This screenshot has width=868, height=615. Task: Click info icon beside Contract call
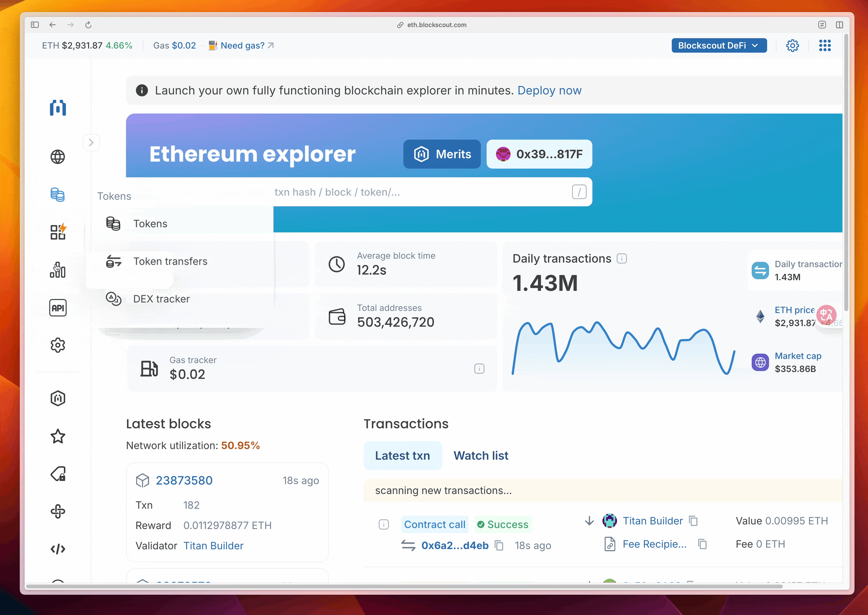[384, 525]
